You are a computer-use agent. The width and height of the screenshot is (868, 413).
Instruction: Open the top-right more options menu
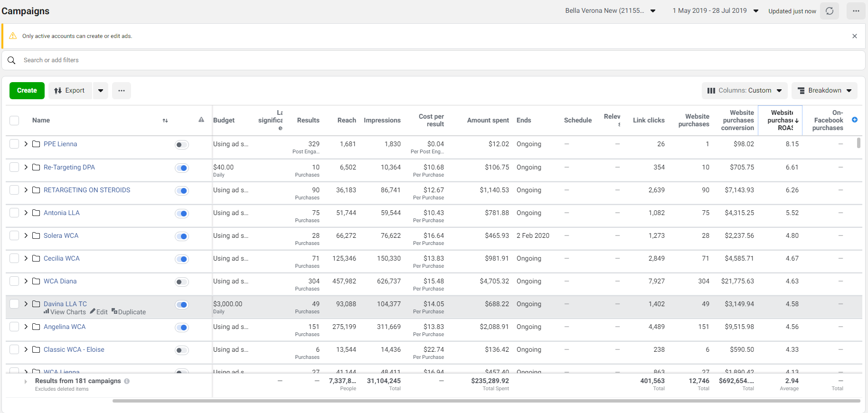pyautogui.click(x=856, y=11)
